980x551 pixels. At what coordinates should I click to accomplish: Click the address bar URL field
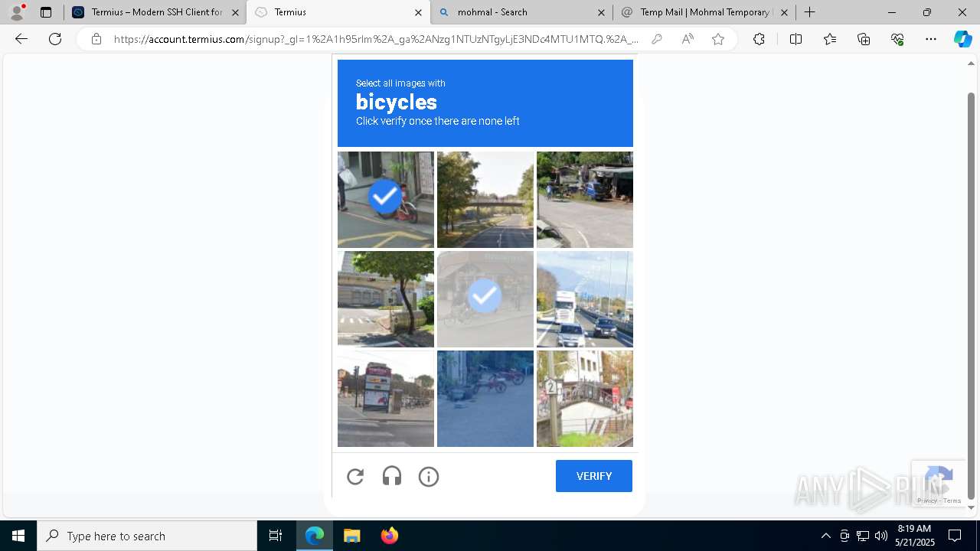[x=375, y=39]
